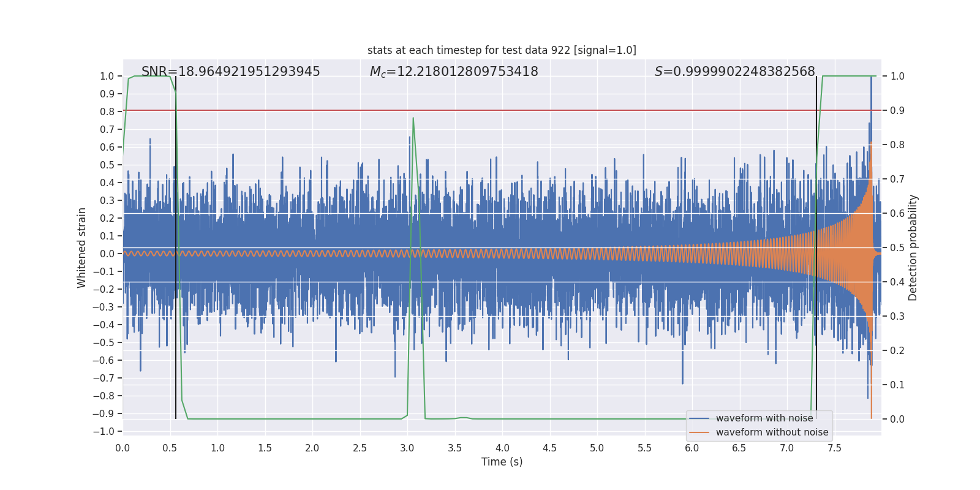
Task: Click the 7.5 tick label on time axis
Action: pos(834,448)
